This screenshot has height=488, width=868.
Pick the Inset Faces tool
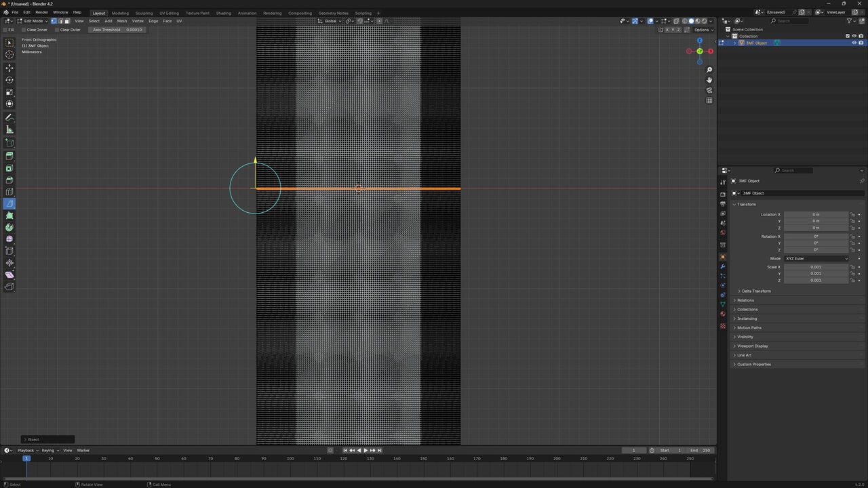point(9,168)
